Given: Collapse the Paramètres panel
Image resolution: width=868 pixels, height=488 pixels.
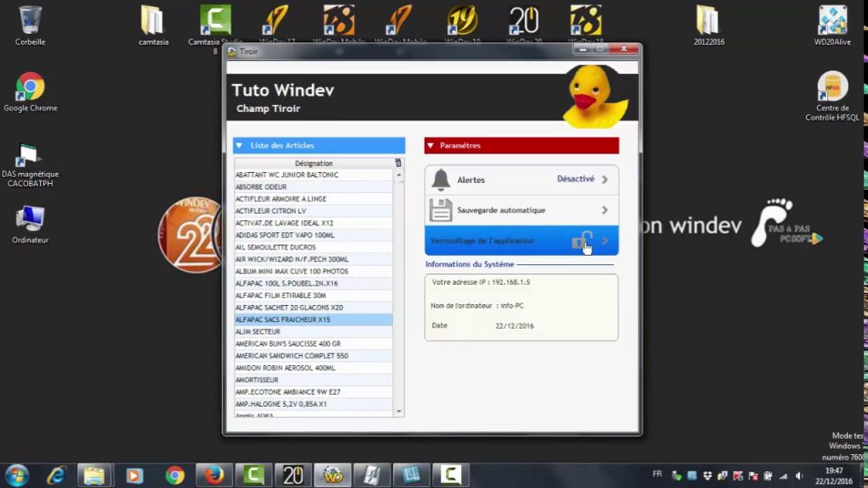Looking at the screenshot, I should point(430,146).
